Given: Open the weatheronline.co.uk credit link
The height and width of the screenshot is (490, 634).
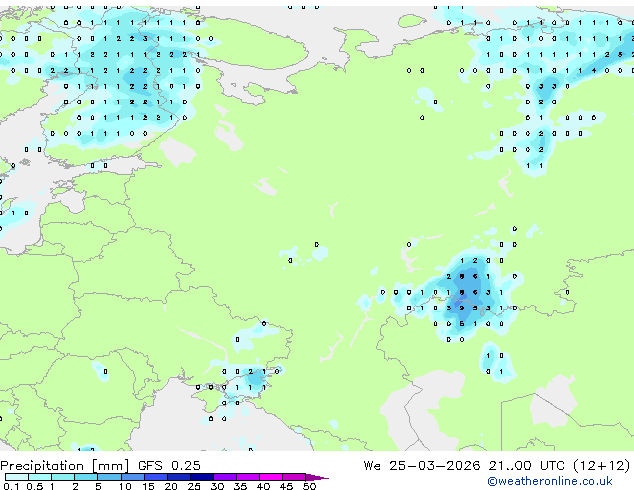Looking at the screenshot, I should pos(550,481).
